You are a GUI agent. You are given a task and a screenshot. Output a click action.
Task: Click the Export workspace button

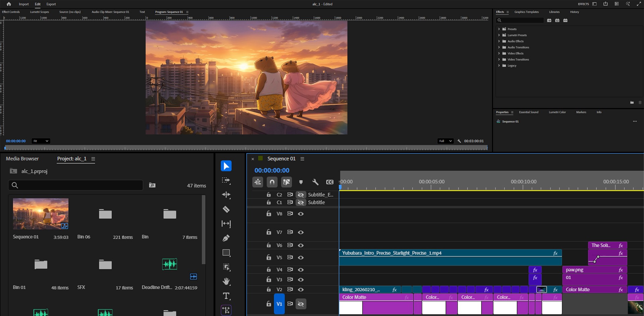tap(51, 4)
